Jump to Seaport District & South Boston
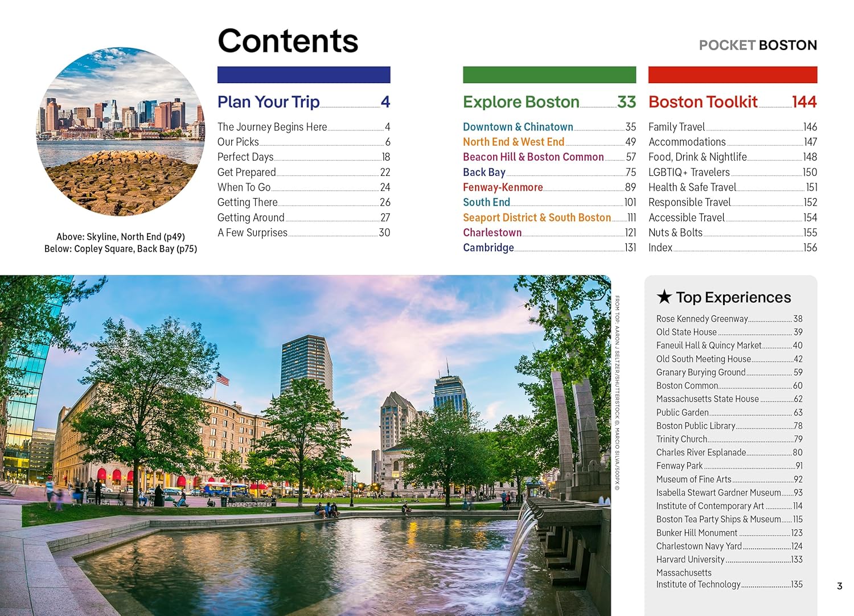 click(536, 217)
